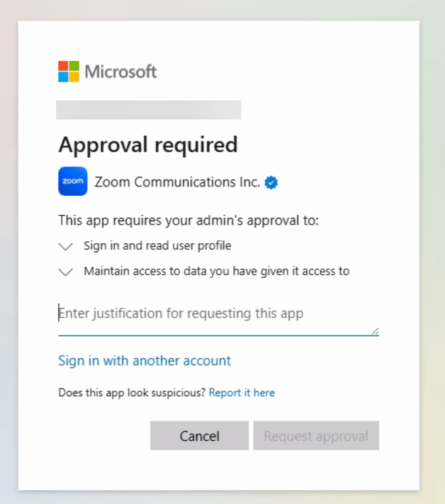The height and width of the screenshot is (504, 445).
Task: Select the Zoom Communications Inc. publisher name
Action: click(x=177, y=182)
